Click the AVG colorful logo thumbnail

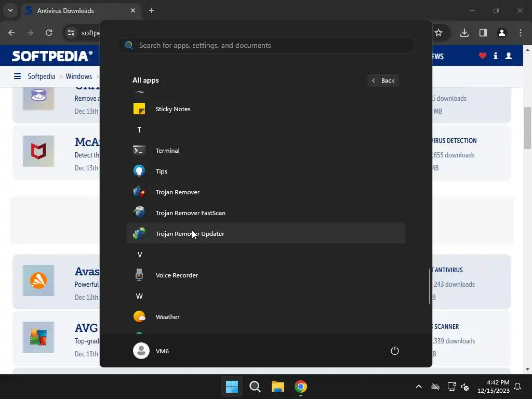pyautogui.click(x=38, y=337)
